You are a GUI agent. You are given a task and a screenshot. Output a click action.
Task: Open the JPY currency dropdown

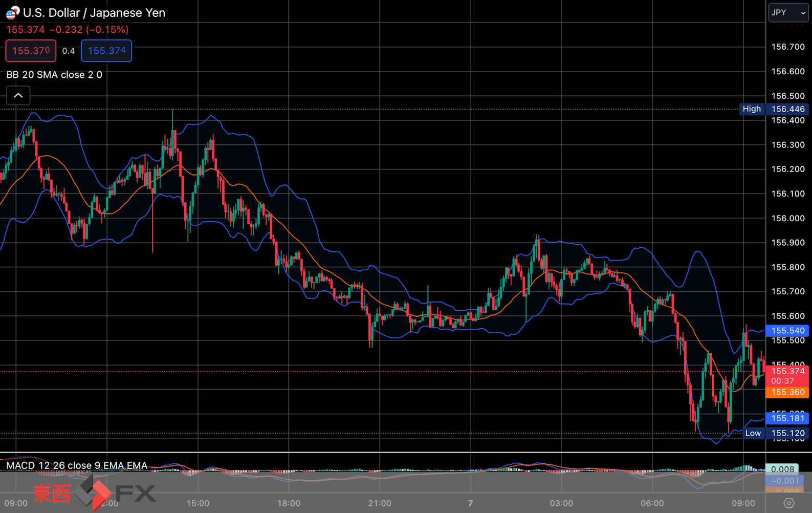[x=788, y=13]
